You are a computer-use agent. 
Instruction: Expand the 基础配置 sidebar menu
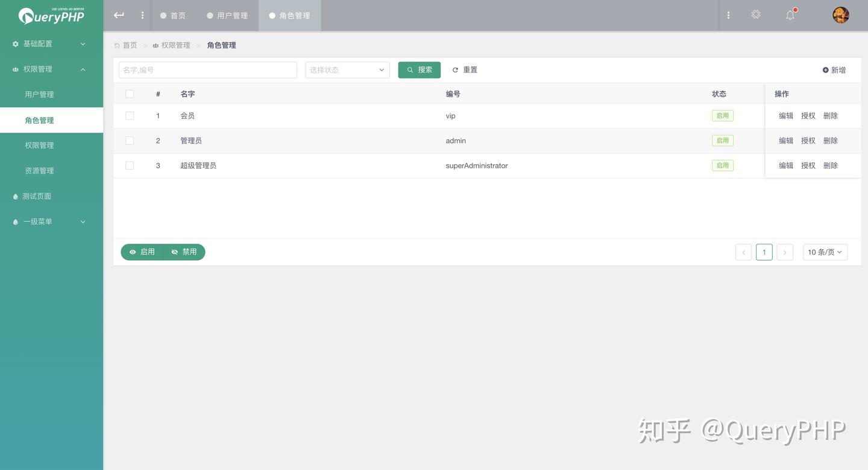point(51,44)
